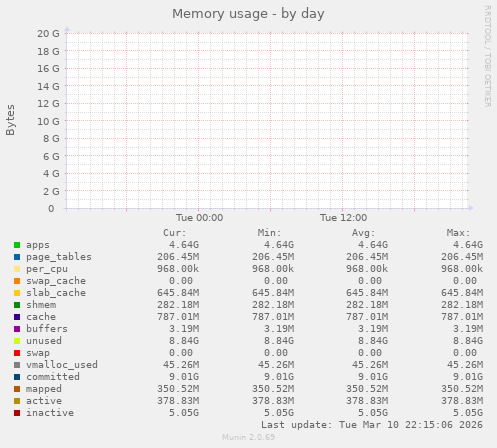Click the unused Min value 8.84G
The width and height of the screenshot is (497, 448).
(279, 341)
